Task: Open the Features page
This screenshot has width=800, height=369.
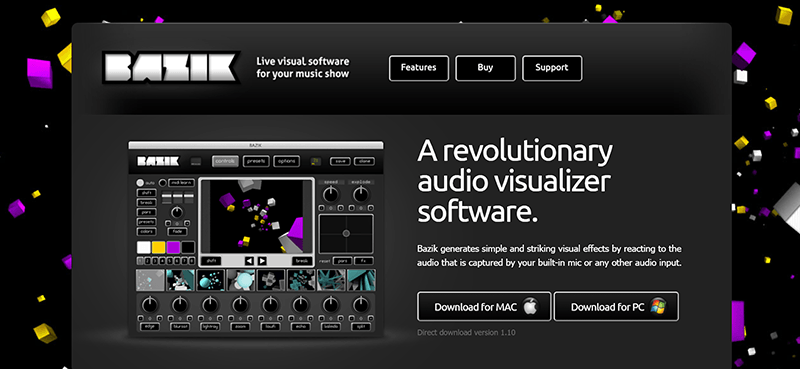Action: 419,68
